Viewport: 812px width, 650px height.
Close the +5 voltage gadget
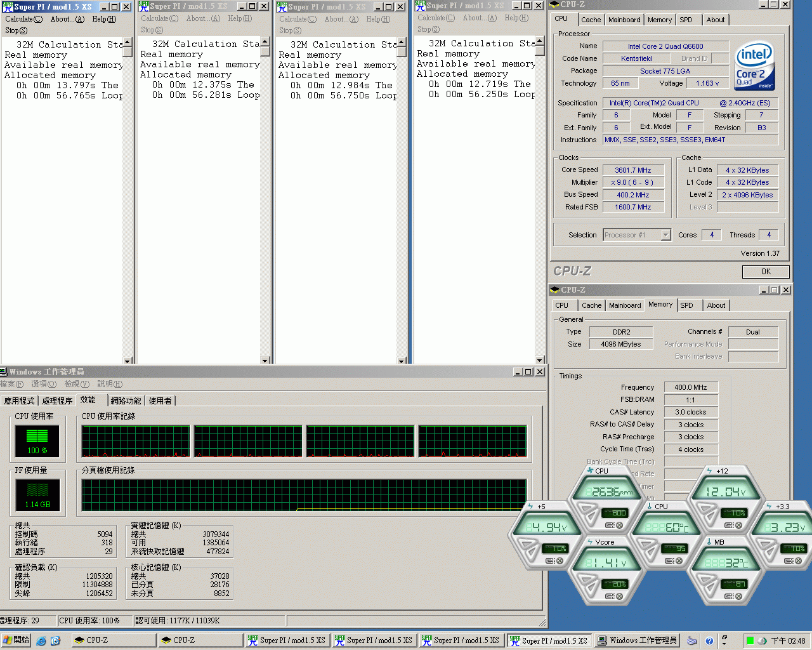(560, 560)
